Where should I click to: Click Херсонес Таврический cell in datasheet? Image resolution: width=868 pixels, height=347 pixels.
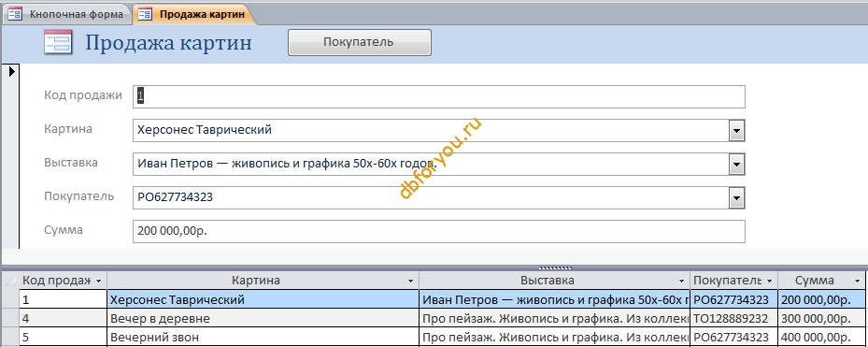[263, 300]
